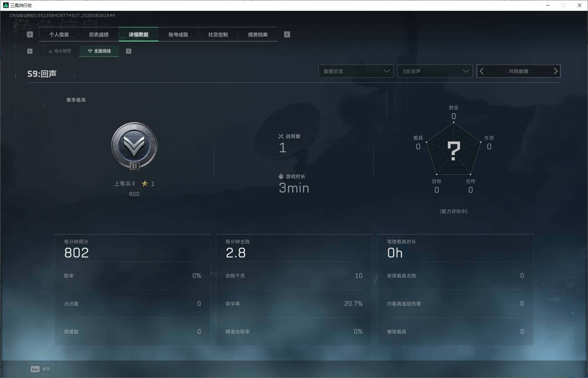Go to the 社交定制 tab
This screenshot has width=588, height=378.
(218, 35)
